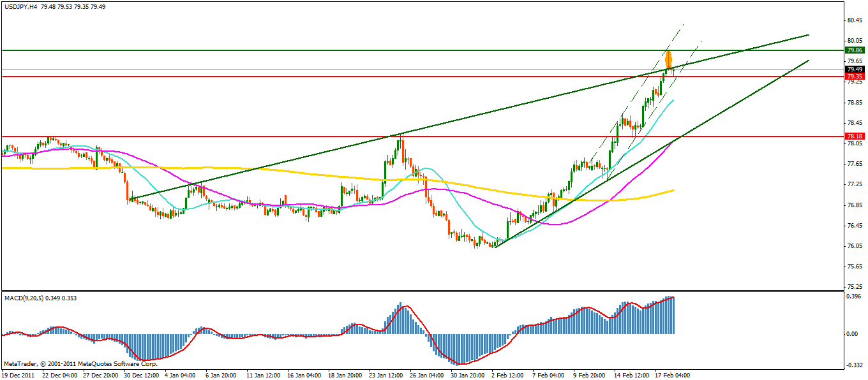Screen dimensions: 868x380
Task: Click the green horizontal line at 79.86
Action: click(x=319, y=50)
